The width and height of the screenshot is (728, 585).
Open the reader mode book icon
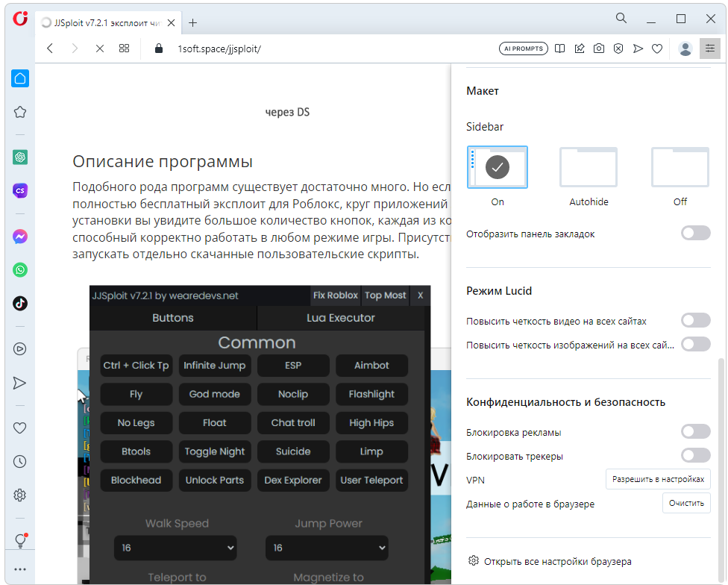pyautogui.click(x=560, y=49)
